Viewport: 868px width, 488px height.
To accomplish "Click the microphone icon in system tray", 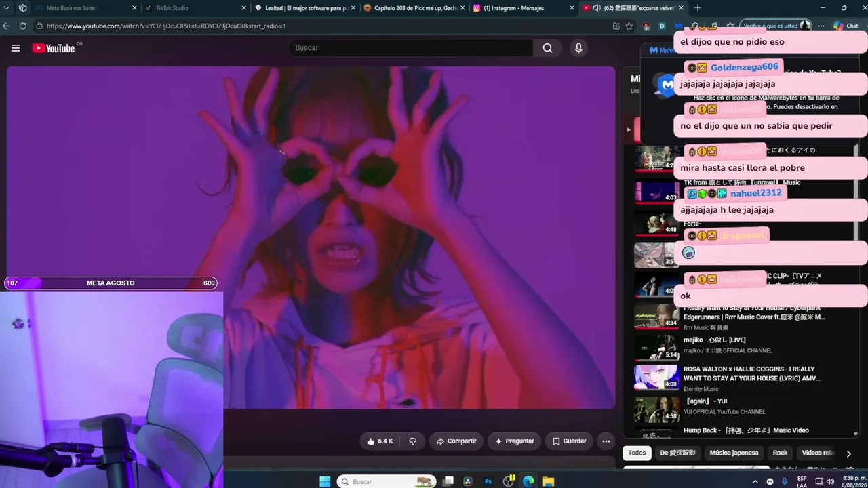I will pos(785,481).
